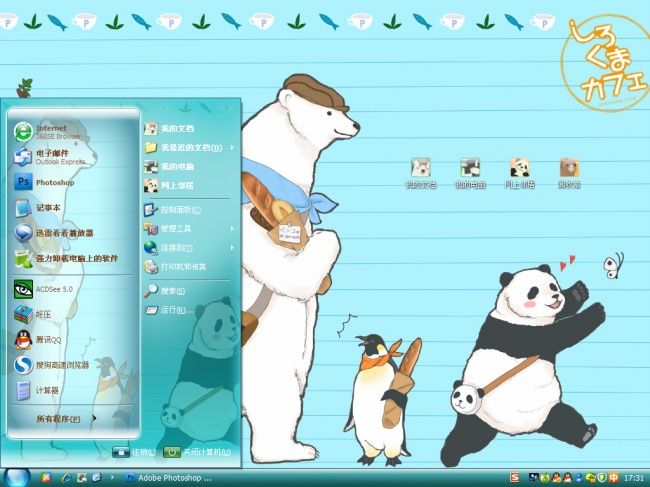Switch to Adobe Photoshop taskbar window
This screenshot has height=487, width=650.
pyautogui.click(x=170, y=478)
